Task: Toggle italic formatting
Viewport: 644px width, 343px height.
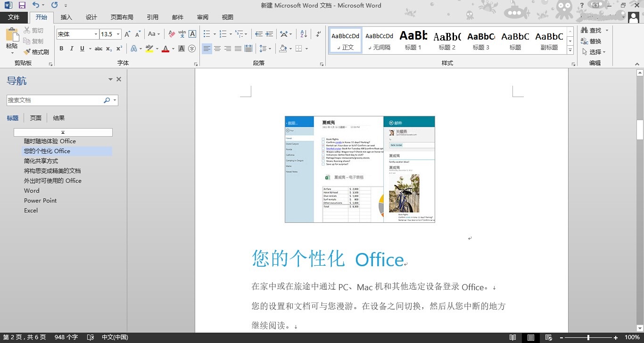Action: [x=72, y=49]
